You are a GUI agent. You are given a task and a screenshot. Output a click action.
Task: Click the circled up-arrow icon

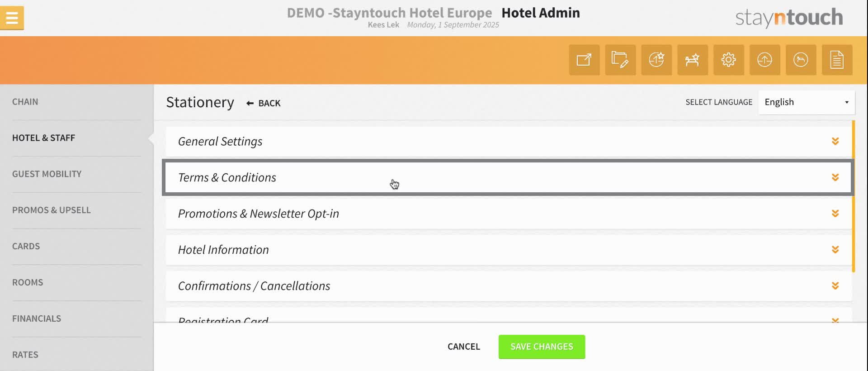click(764, 60)
